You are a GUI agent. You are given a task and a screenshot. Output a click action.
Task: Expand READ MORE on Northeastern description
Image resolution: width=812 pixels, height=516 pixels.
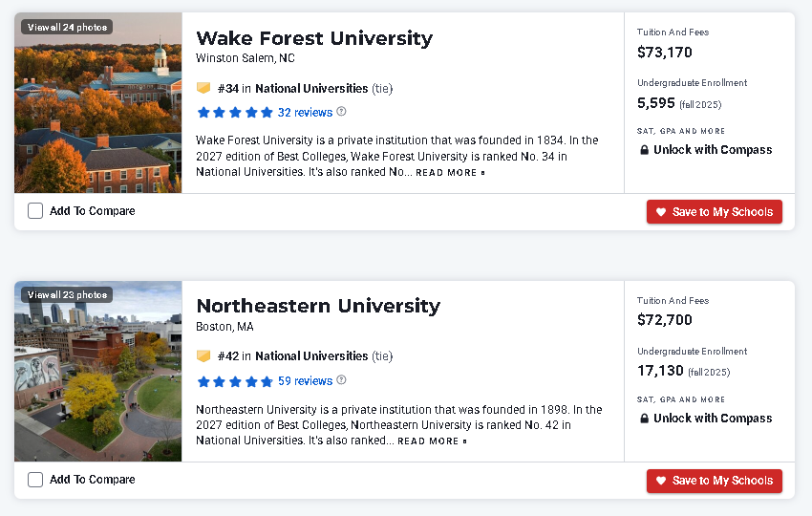click(x=432, y=441)
